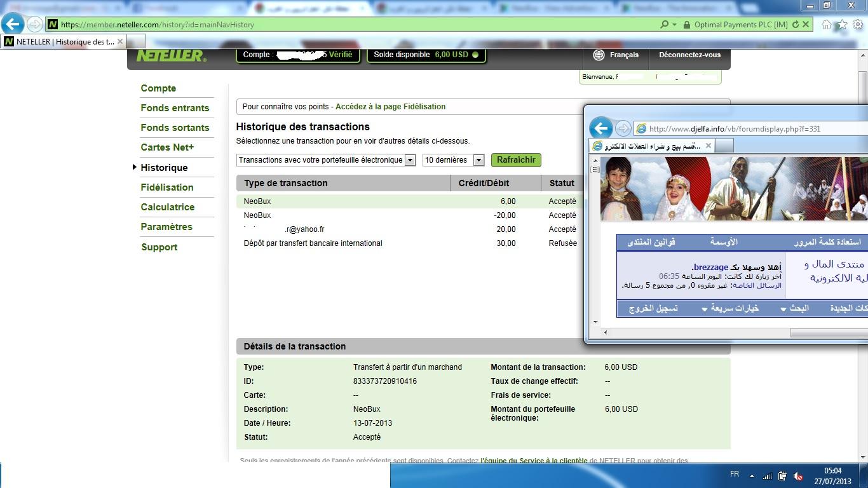The height and width of the screenshot is (488, 868).
Task: Close the Arabic forum tab in the djelfa window
Action: click(x=709, y=146)
